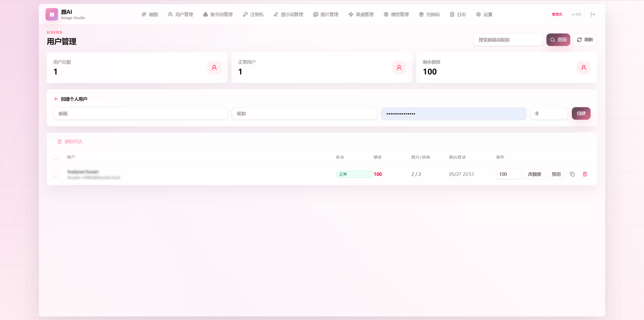
Task: Click the 刷新 refresh button
Action: coord(585,40)
